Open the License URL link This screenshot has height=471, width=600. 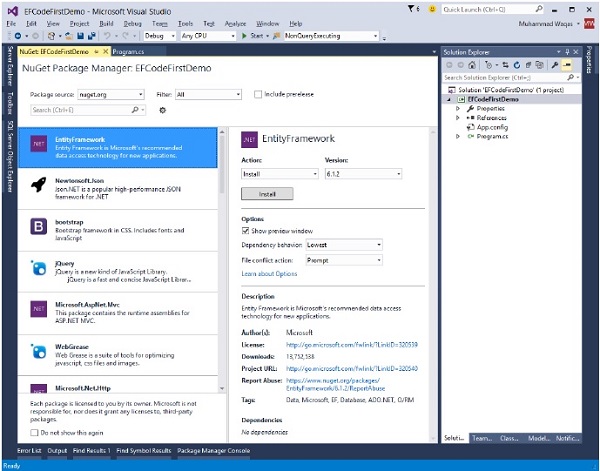(x=352, y=345)
